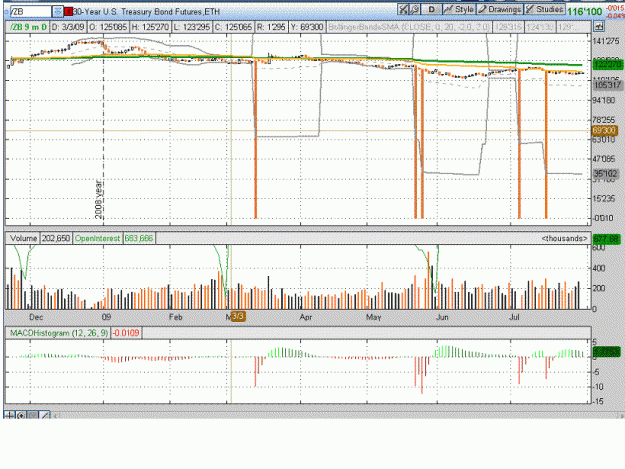Screen dimensions: 625x469
Task: Click the scissors chart tool icon
Action: point(403,9)
